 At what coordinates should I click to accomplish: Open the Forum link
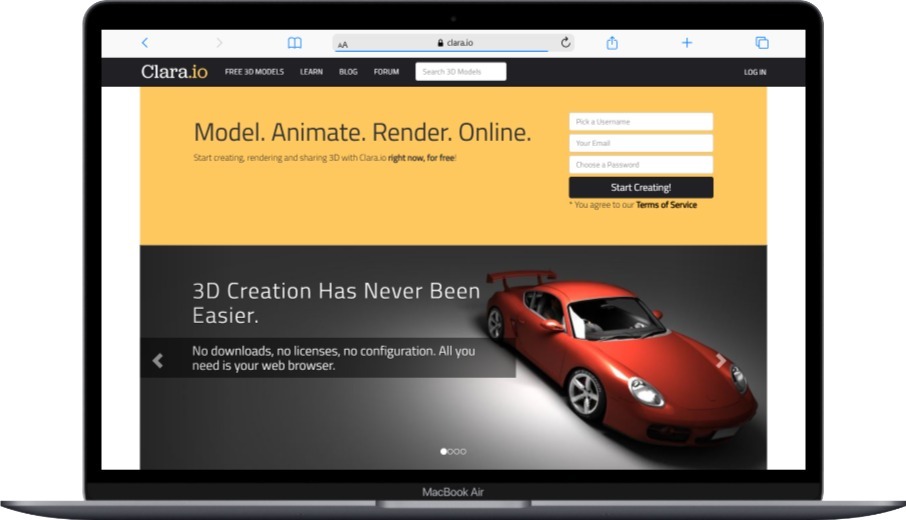pyautogui.click(x=386, y=72)
